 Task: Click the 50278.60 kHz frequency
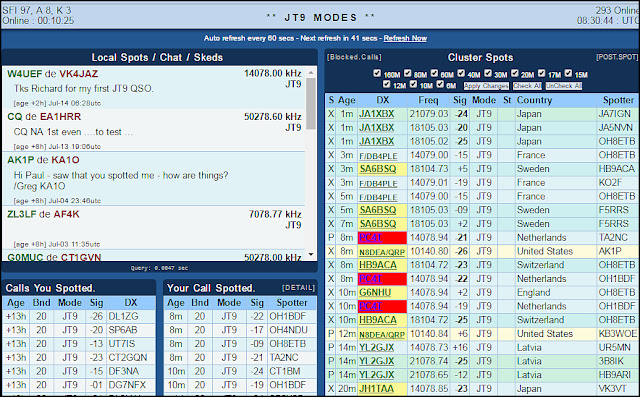[x=273, y=117]
